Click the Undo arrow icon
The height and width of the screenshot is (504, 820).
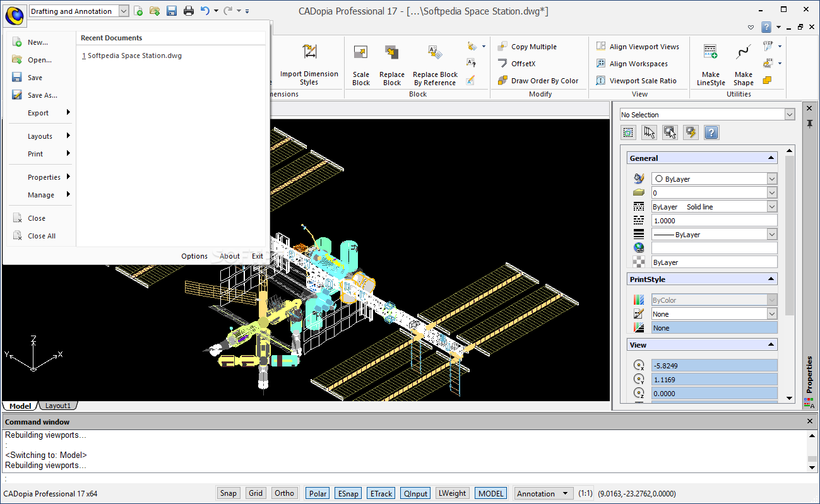(205, 11)
